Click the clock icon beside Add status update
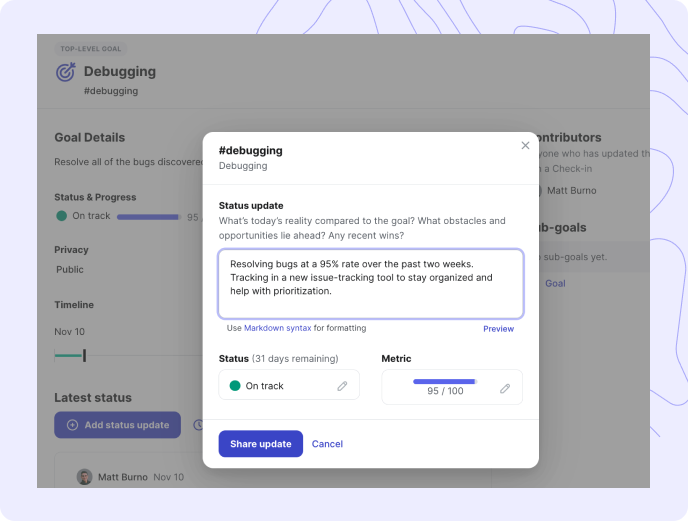This screenshot has height=521, width=688. pos(198,425)
